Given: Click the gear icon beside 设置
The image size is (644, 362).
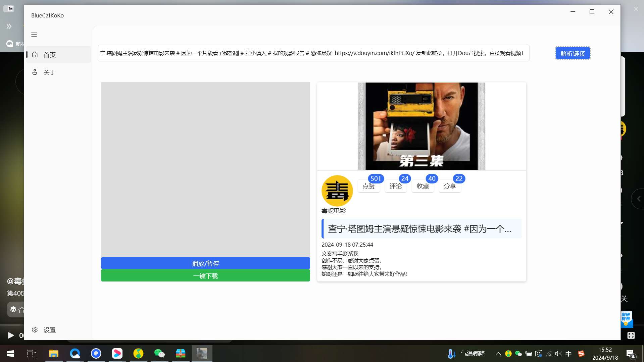Looking at the screenshot, I should click(x=35, y=329).
